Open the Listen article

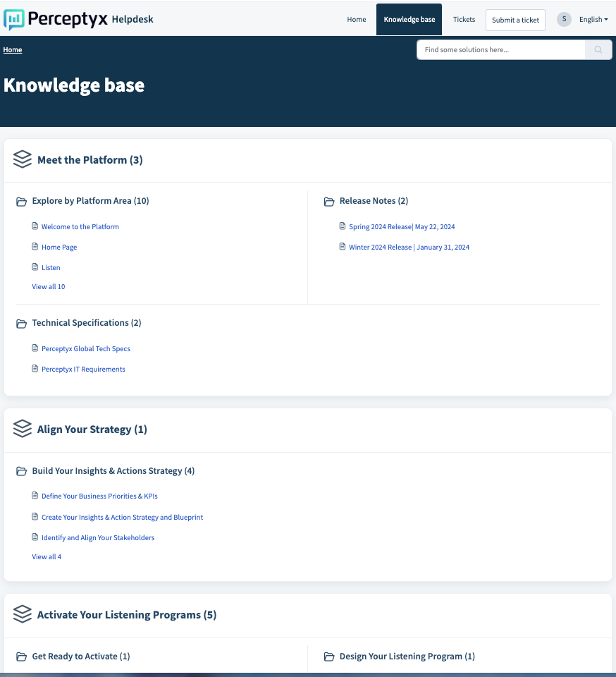(x=51, y=268)
